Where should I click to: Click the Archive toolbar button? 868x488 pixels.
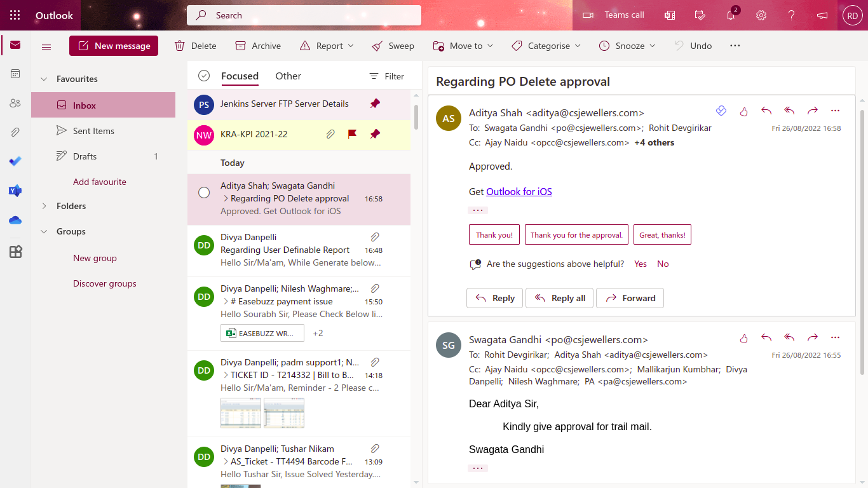click(258, 46)
